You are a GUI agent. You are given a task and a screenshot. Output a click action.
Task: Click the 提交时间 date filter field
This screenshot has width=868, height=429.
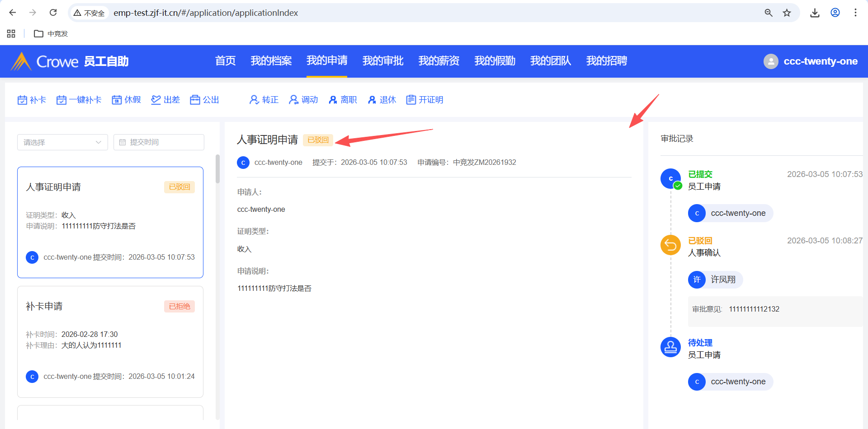click(159, 142)
